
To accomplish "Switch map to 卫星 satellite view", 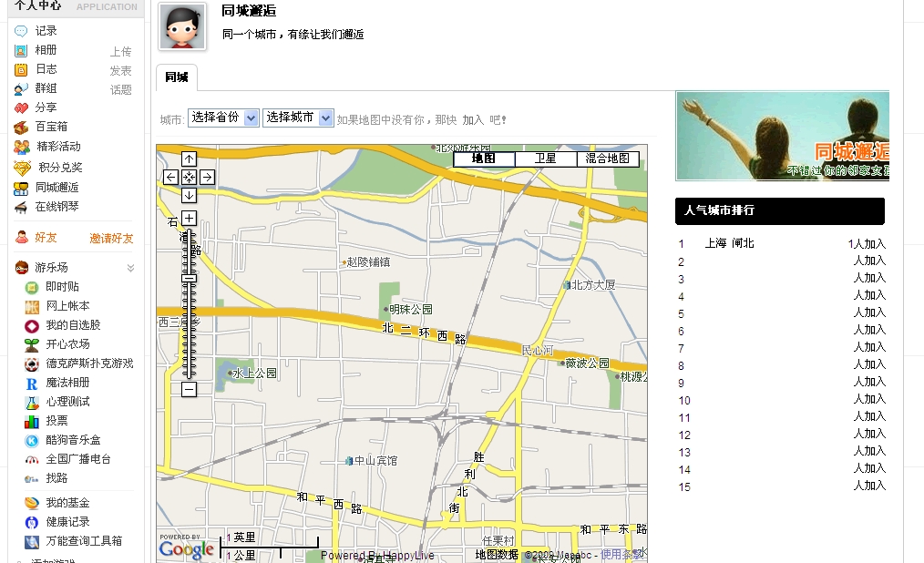I will (546, 159).
